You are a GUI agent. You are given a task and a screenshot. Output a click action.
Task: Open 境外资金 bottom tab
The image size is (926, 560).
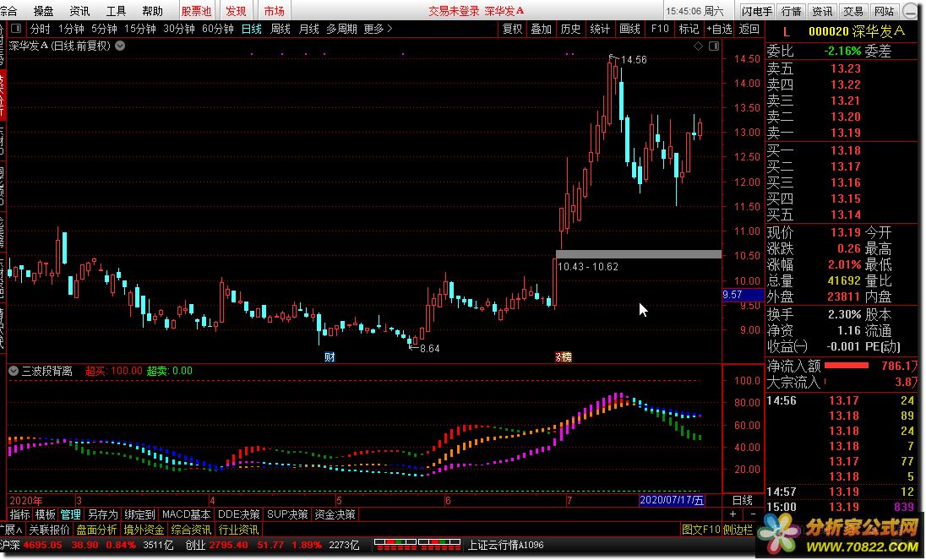point(144,530)
